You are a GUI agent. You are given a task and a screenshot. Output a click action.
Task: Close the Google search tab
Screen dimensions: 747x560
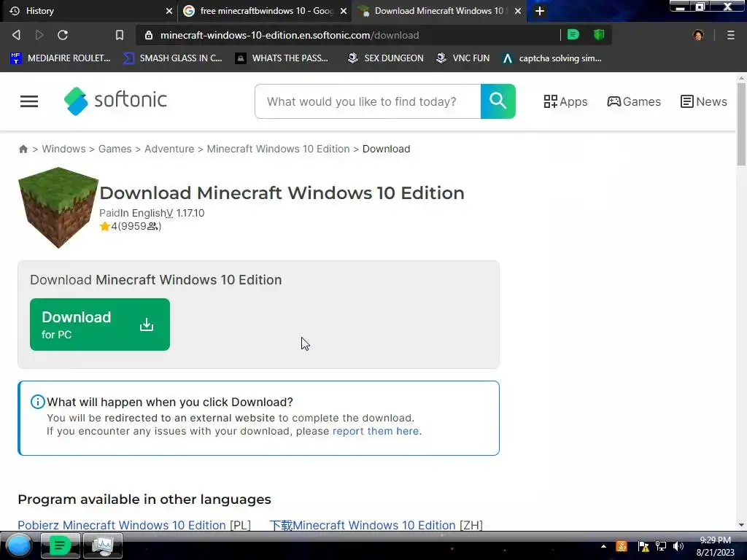coord(343,11)
